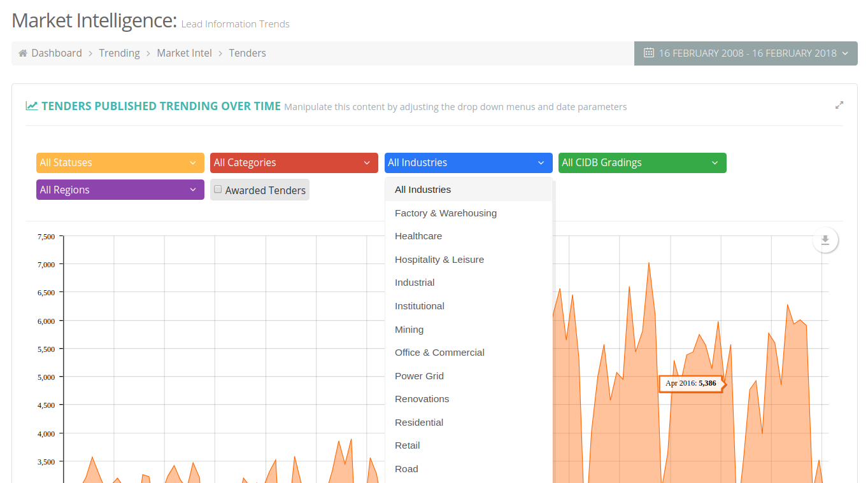
Task: Select Industrial industry option
Action: (468, 283)
